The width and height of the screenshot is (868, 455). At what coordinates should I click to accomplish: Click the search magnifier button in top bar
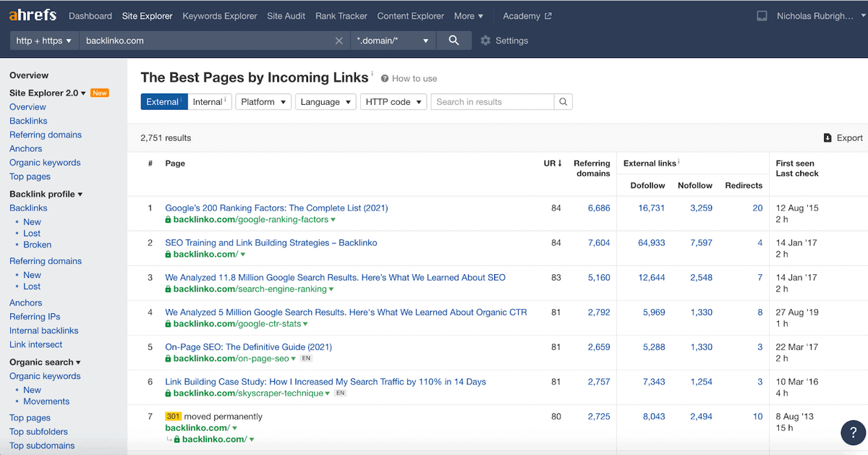454,41
